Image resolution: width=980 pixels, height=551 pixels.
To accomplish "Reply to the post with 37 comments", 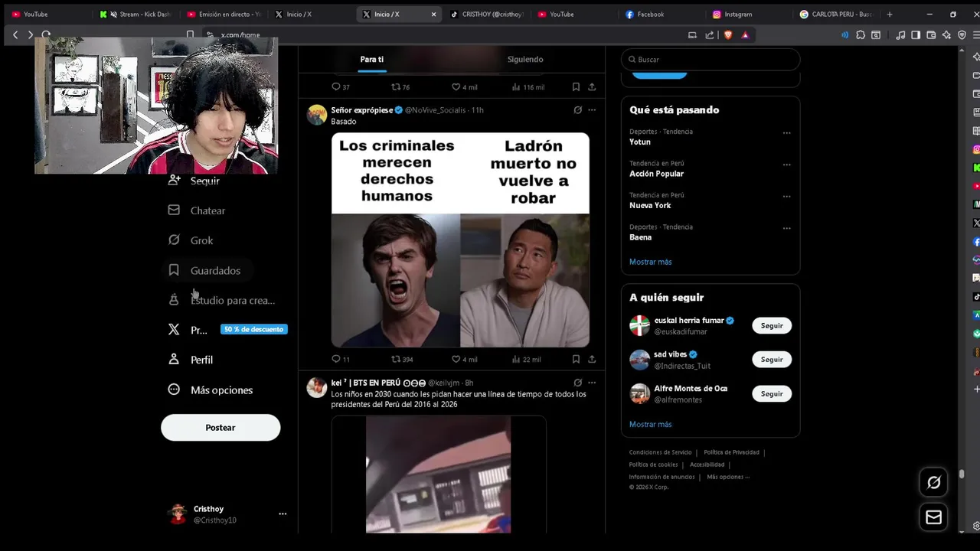I will pos(340,87).
